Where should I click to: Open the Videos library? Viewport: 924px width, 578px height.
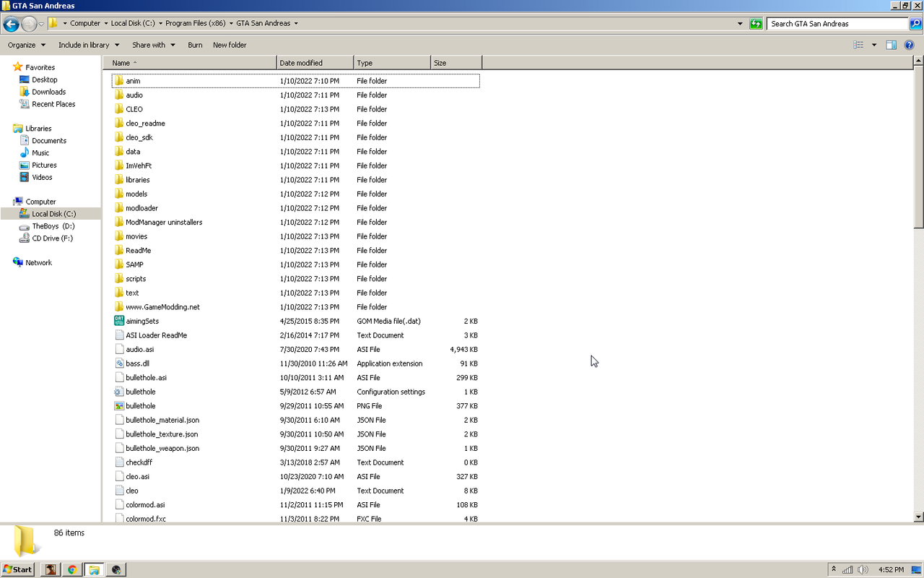pos(42,178)
